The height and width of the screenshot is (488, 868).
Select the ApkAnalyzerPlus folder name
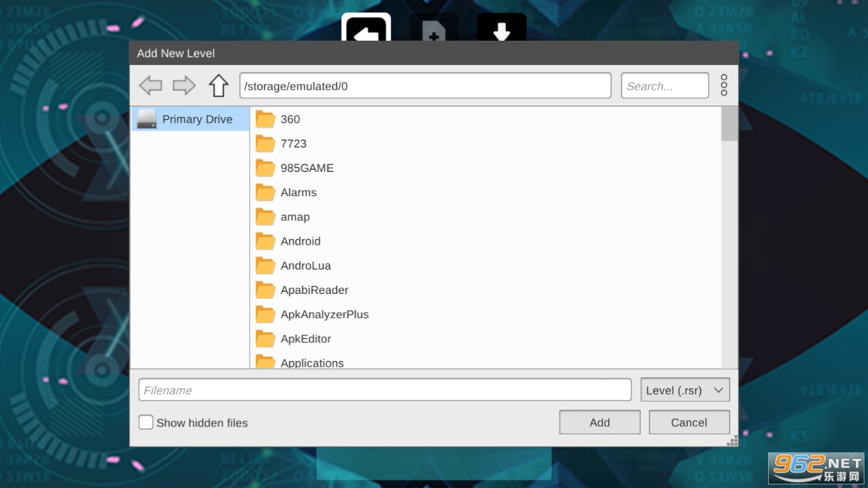[x=325, y=315]
